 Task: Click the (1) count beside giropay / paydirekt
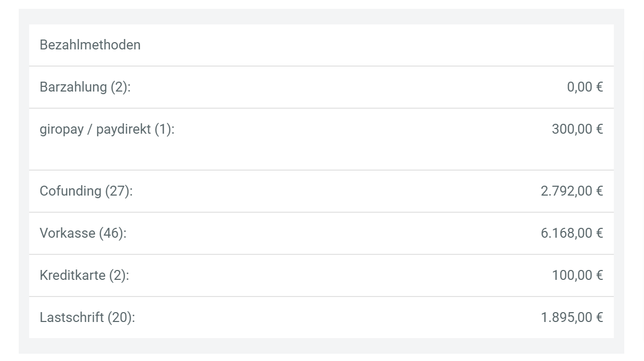163,129
